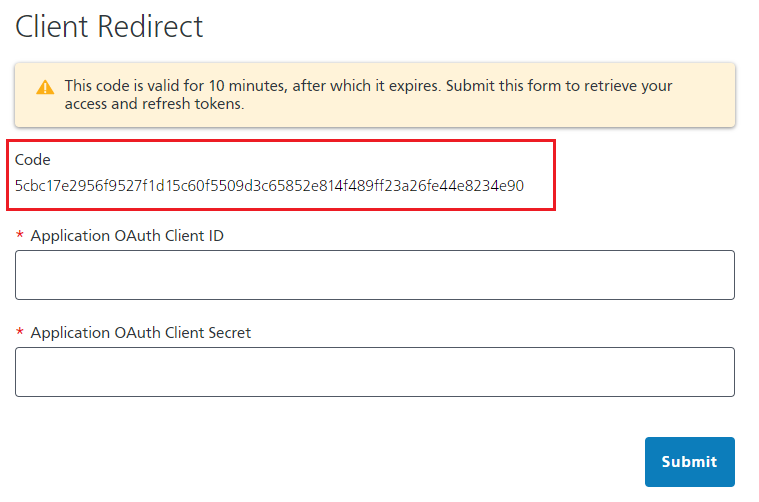Viewport: 759px width, 502px height.
Task: Click 'retrieve your' text in yellow banner
Action: 628,86
